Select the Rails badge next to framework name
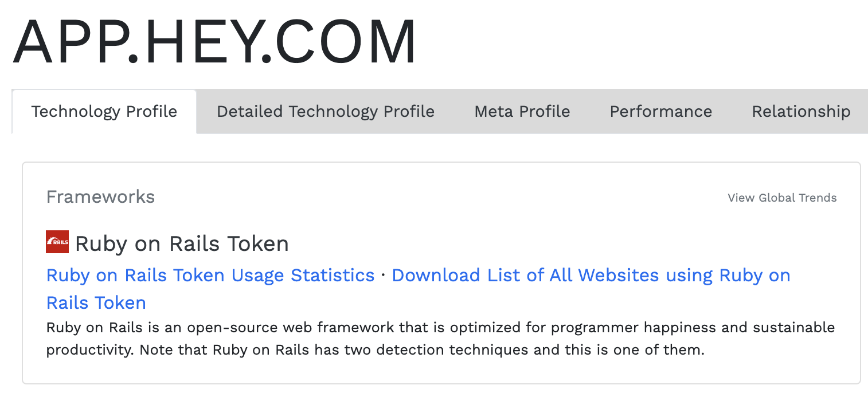Screen dimensions: 868x393 pyautogui.click(x=56, y=241)
